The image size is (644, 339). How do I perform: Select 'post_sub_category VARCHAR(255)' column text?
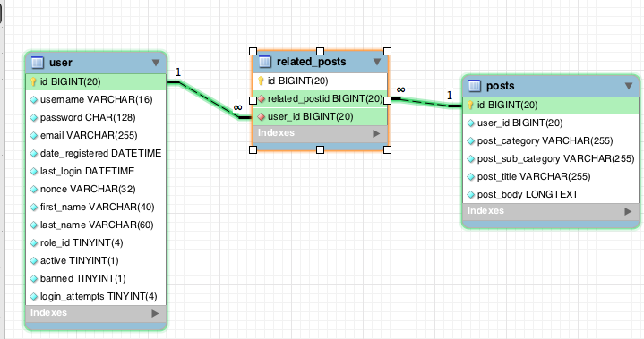pos(555,158)
